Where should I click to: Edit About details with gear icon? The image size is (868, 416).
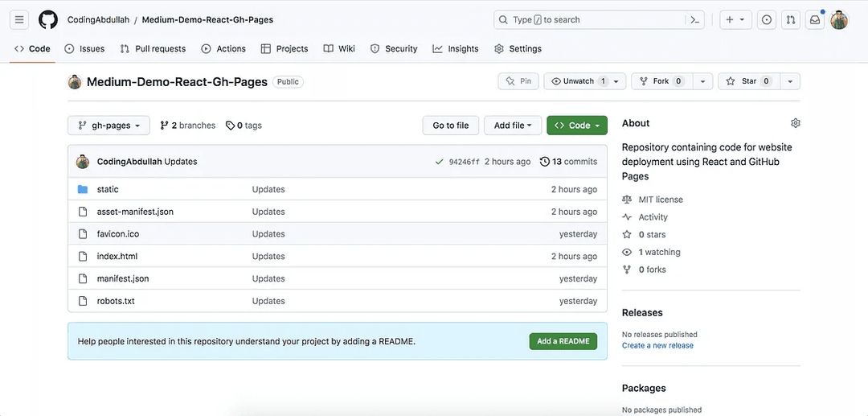[x=795, y=123]
